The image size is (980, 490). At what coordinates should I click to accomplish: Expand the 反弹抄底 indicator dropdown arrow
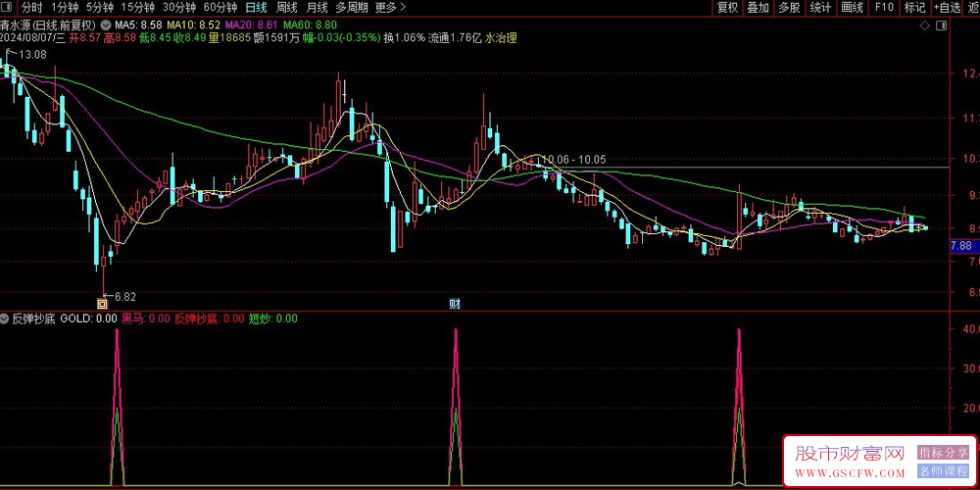(x=6, y=318)
